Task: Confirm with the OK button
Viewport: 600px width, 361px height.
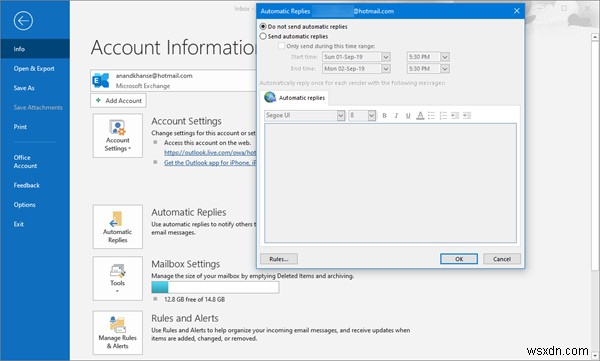Action: [459, 259]
